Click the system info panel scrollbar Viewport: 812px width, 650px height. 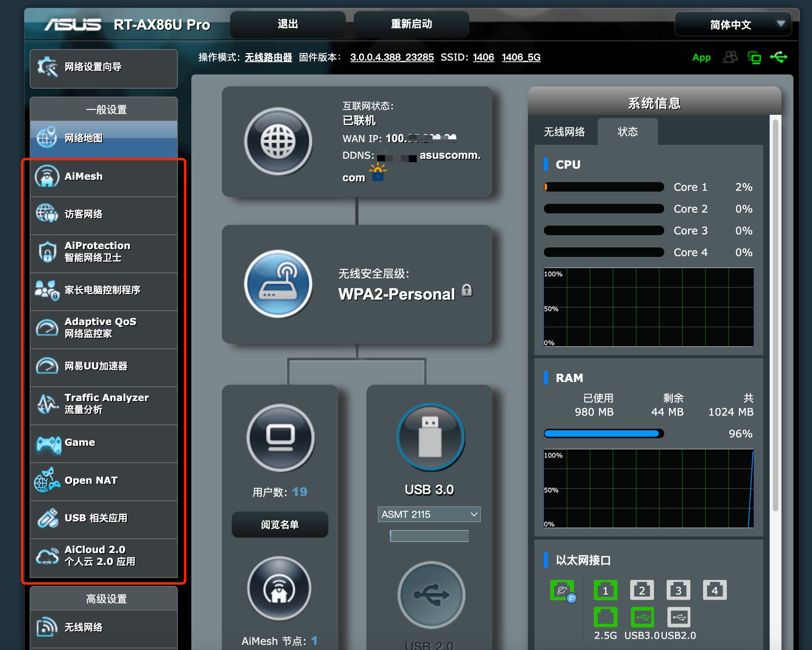pos(776,315)
